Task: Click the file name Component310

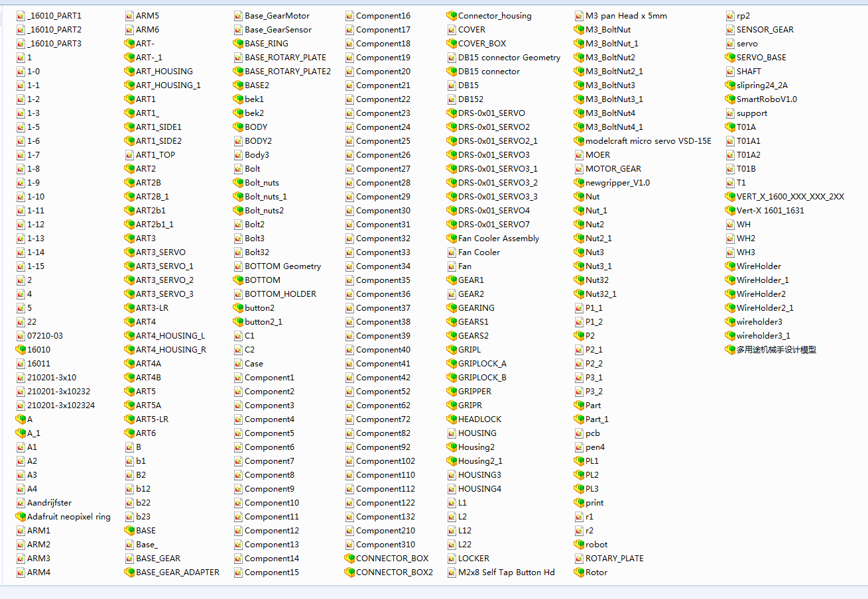Action: (x=386, y=545)
